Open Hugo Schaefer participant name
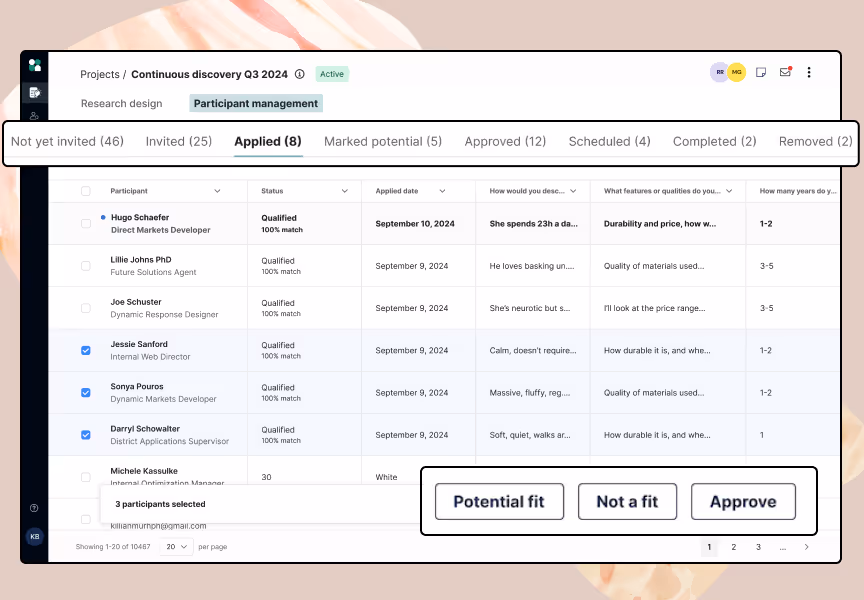This screenshot has height=600, width=864. click(140, 217)
